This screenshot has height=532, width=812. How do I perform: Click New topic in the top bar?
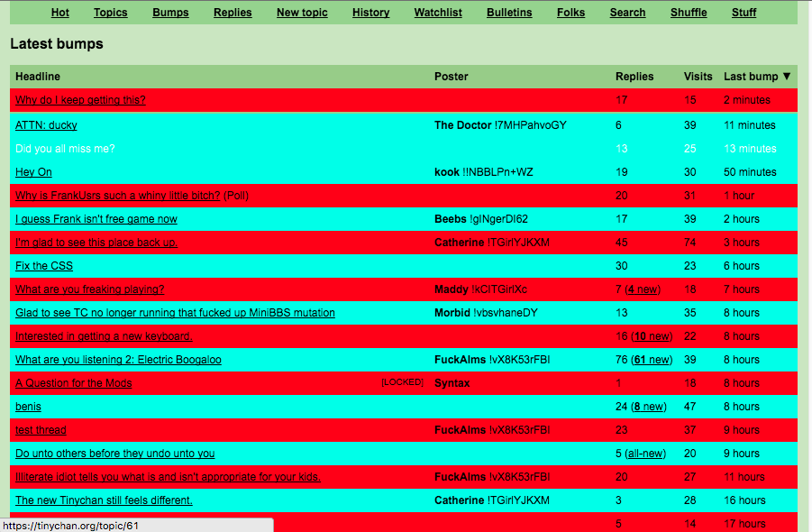(302, 13)
